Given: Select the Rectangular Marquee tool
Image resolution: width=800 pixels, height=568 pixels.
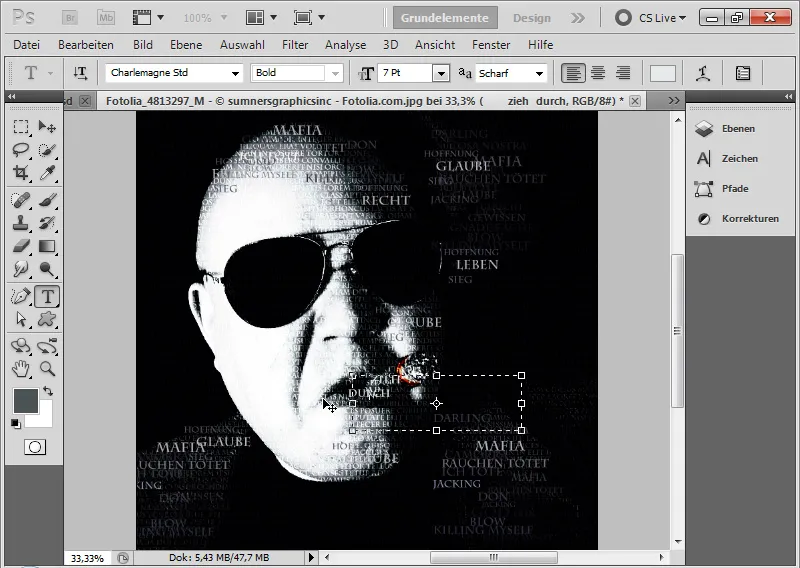Looking at the screenshot, I should click(21, 126).
